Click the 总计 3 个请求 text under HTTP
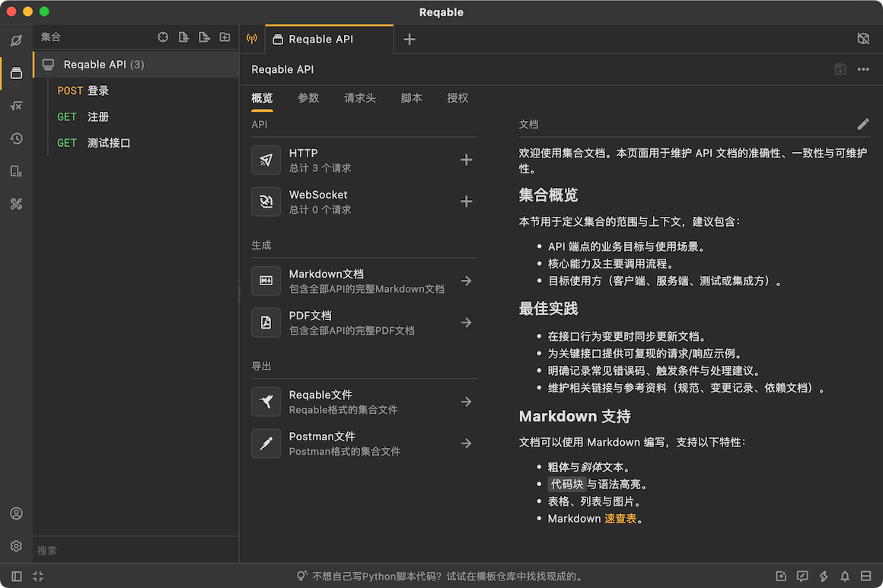 point(320,168)
